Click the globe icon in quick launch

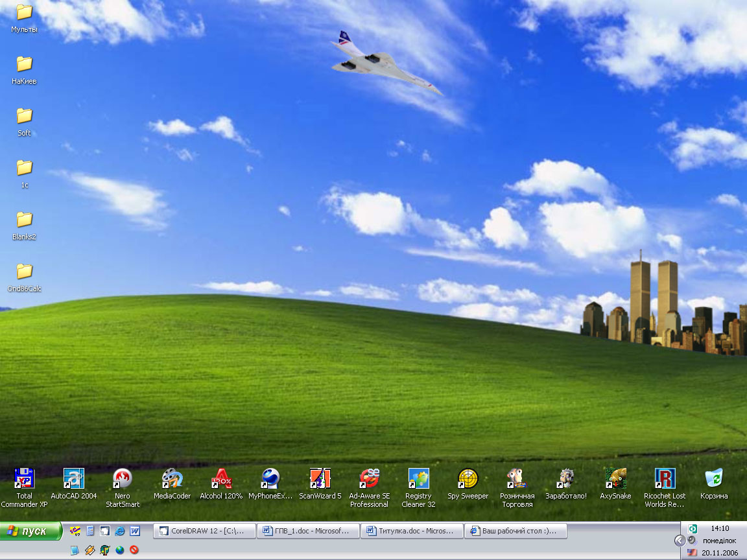[x=119, y=550]
